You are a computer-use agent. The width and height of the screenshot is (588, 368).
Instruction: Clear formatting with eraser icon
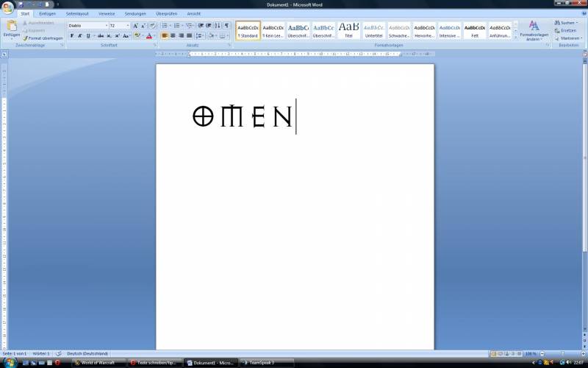point(153,26)
